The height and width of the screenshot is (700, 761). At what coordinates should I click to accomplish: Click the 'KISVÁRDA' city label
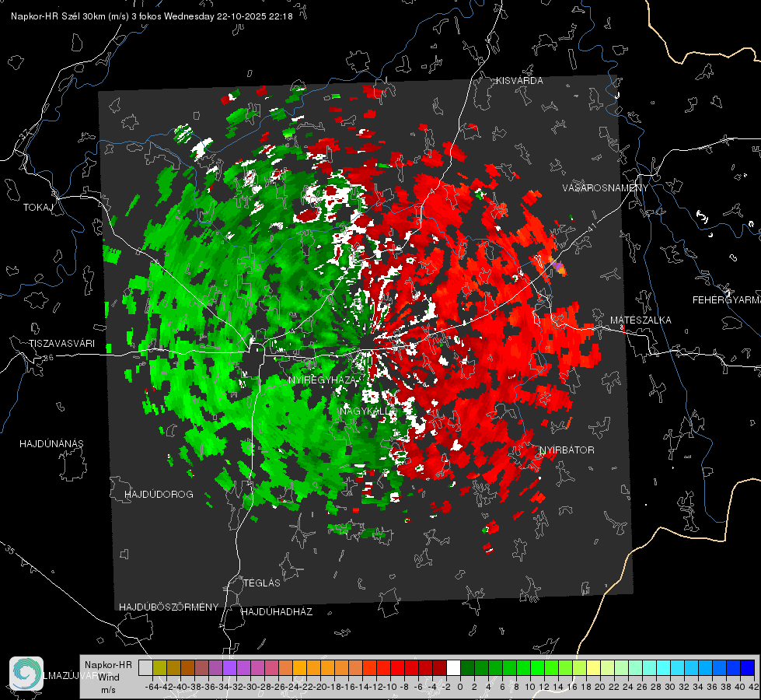click(519, 81)
